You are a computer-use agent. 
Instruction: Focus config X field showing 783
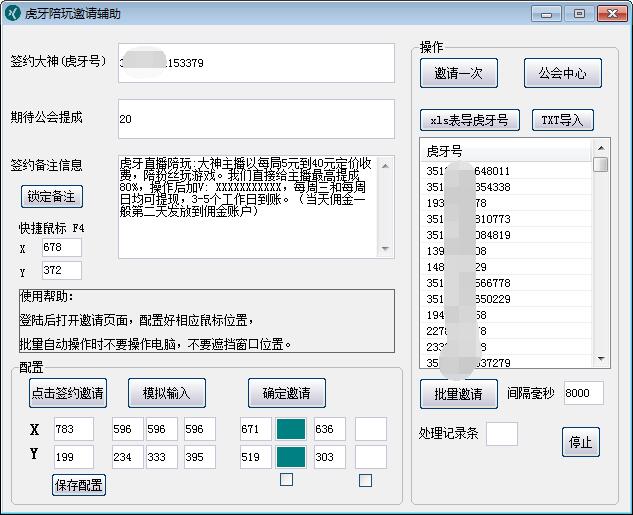[x=74, y=429]
